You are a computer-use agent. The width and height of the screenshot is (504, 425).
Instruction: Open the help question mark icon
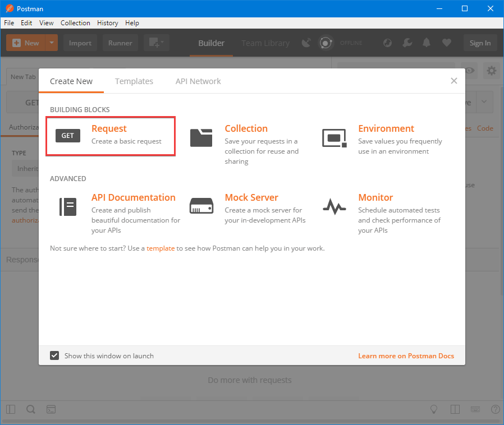[496, 409]
